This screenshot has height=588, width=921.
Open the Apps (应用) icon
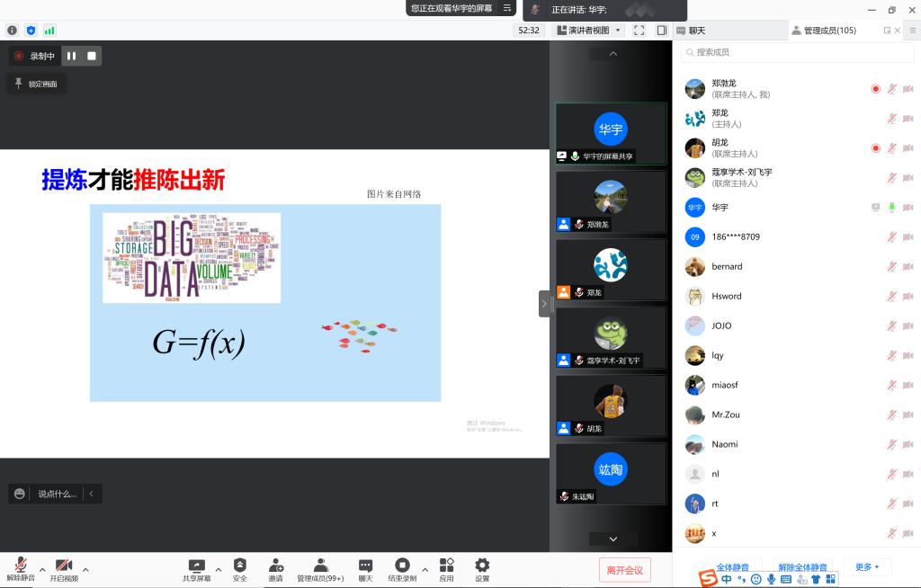446,566
